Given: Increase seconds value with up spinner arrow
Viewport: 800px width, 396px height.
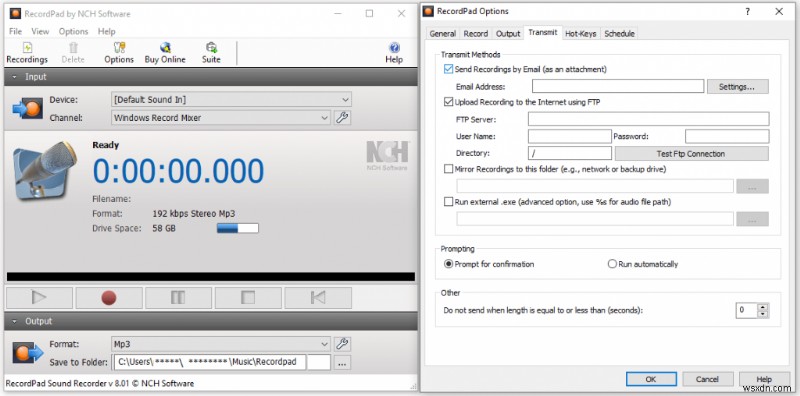Looking at the screenshot, I should pos(763,307).
